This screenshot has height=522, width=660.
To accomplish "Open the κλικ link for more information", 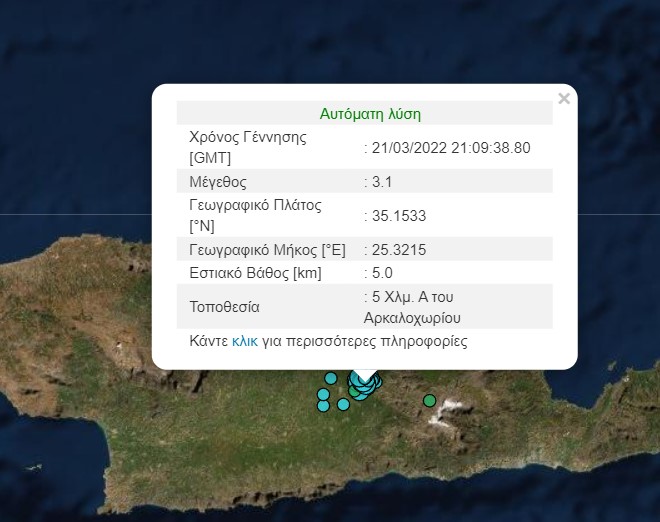I will pyautogui.click(x=245, y=341).
